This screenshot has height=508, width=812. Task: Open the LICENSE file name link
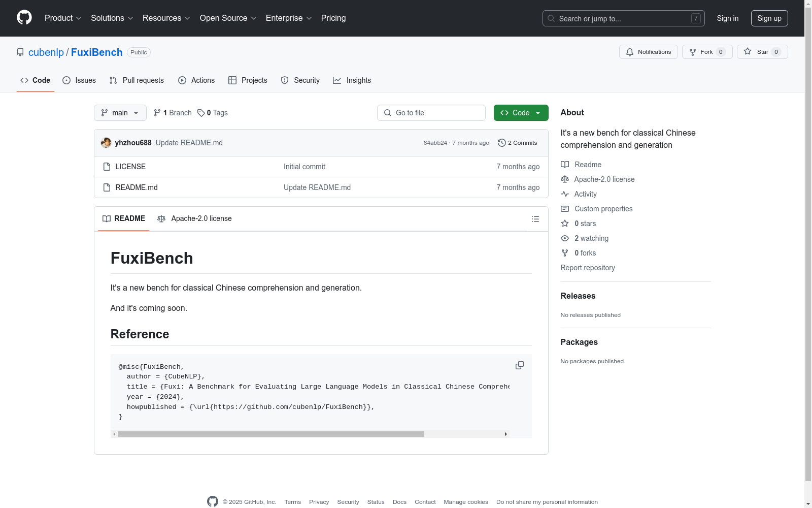(x=130, y=167)
